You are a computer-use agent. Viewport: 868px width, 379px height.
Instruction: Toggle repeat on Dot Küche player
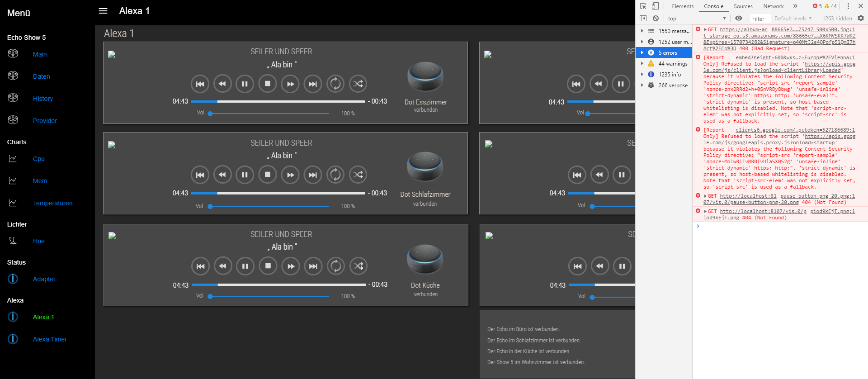pos(336,266)
